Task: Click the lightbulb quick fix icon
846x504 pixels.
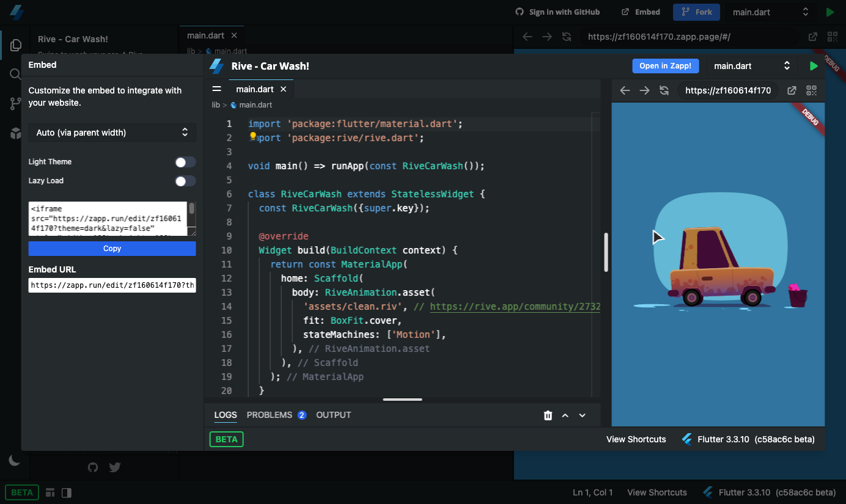Action: coord(254,137)
